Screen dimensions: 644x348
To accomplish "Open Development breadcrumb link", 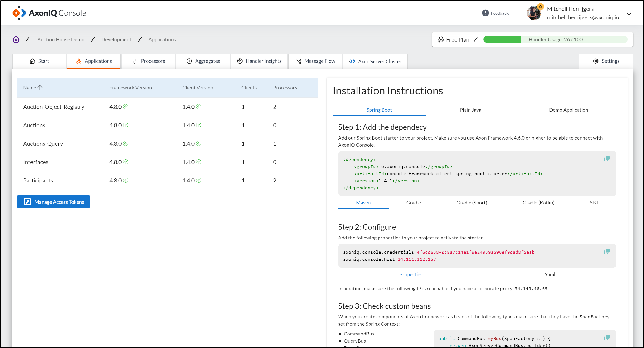I will tap(116, 39).
